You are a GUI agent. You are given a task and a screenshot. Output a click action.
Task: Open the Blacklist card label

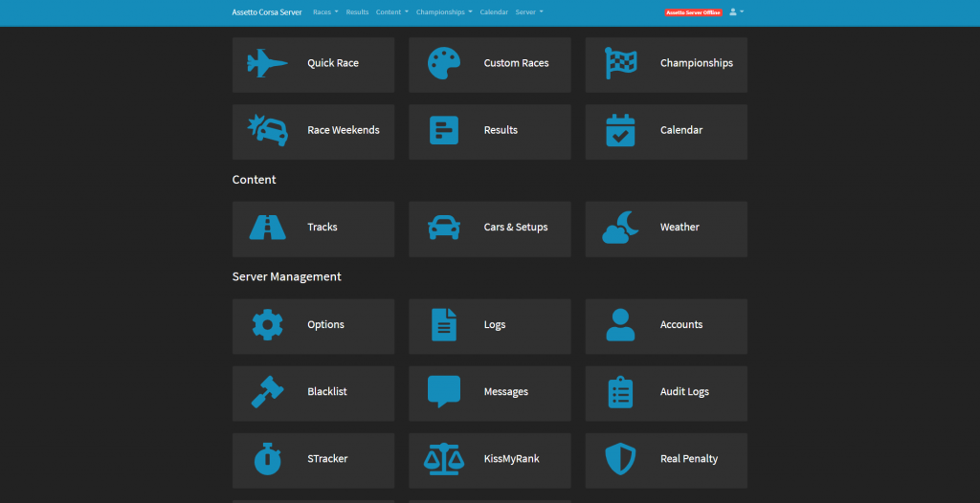(x=327, y=392)
